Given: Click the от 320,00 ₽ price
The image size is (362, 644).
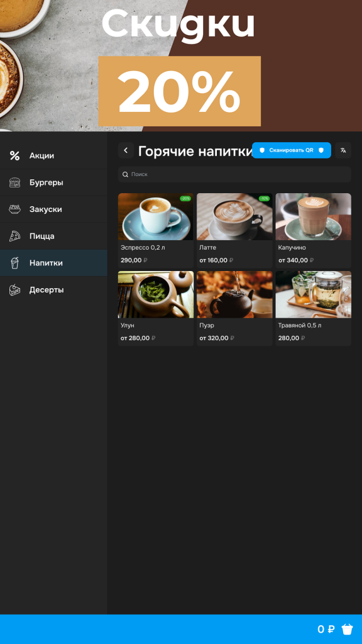Looking at the screenshot, I should coord(217,338).
